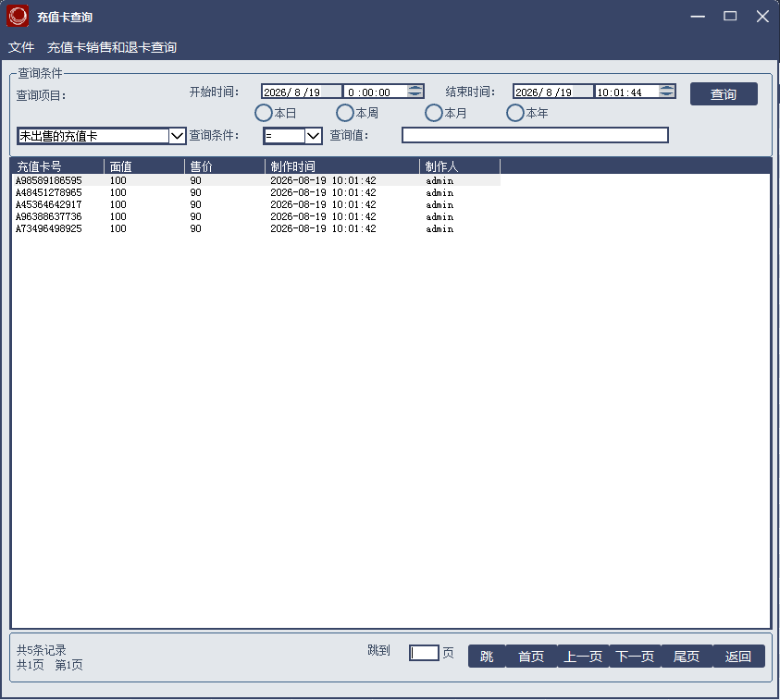The height and width of the screenshot is (700, 780).
Task: Select the 本年 radio button
Action: pyautogui.click(x=527, y=113)
